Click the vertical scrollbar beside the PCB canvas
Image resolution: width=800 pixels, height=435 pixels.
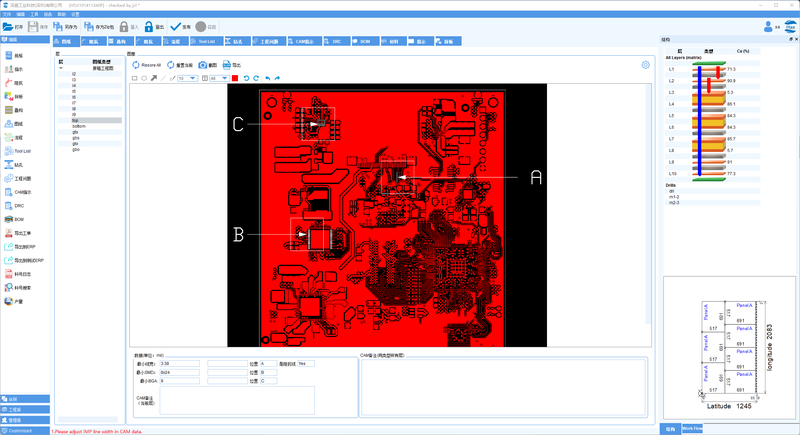coord(648,204)
